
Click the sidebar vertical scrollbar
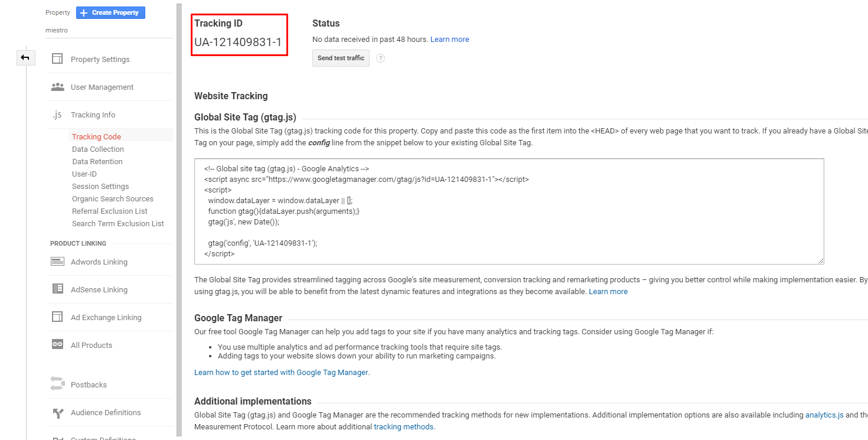coord(179,219)
